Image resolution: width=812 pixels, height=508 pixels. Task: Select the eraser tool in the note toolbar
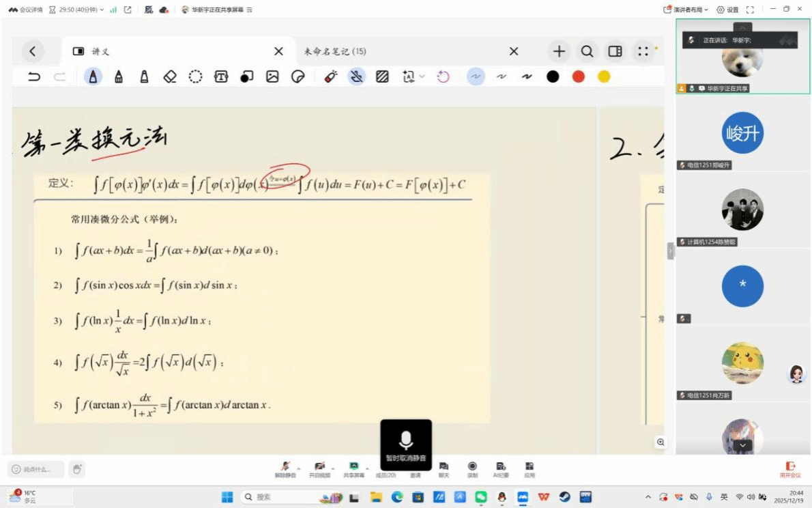coord(170,76)
